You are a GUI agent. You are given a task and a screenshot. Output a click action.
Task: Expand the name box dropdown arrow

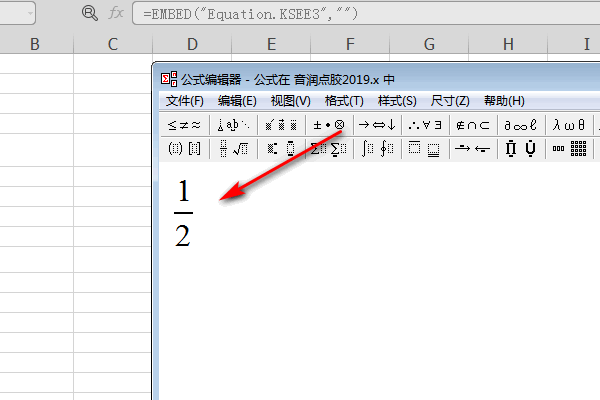tap(30, 13)
